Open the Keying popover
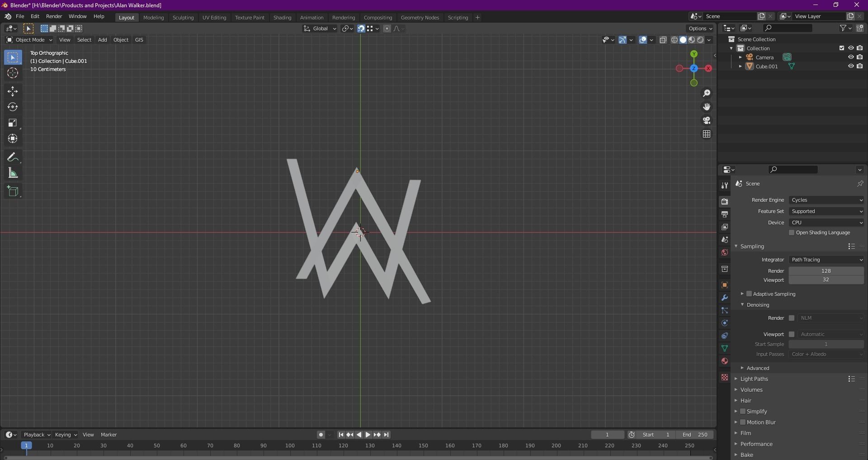 tap(66, 435)
